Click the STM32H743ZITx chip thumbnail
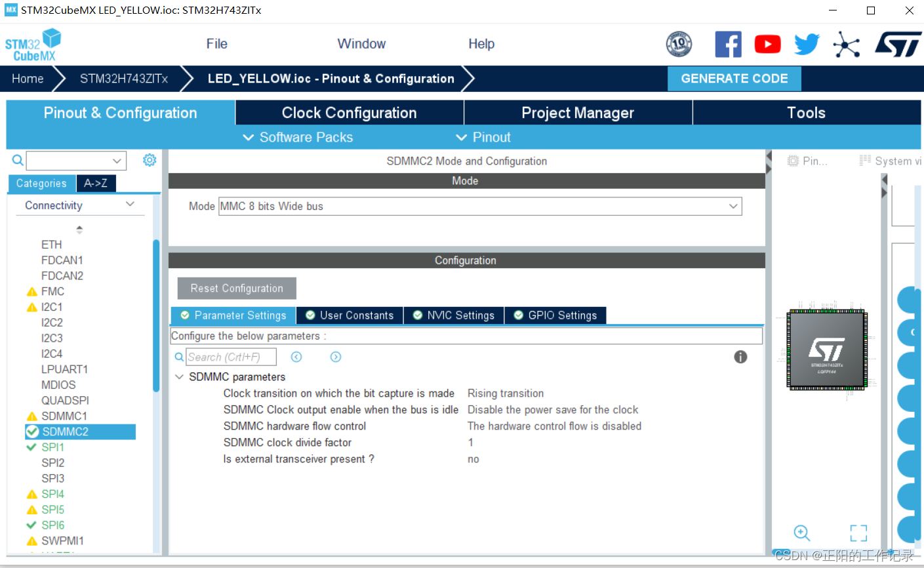The image size is (924, 568). click(x=826, y=349)
